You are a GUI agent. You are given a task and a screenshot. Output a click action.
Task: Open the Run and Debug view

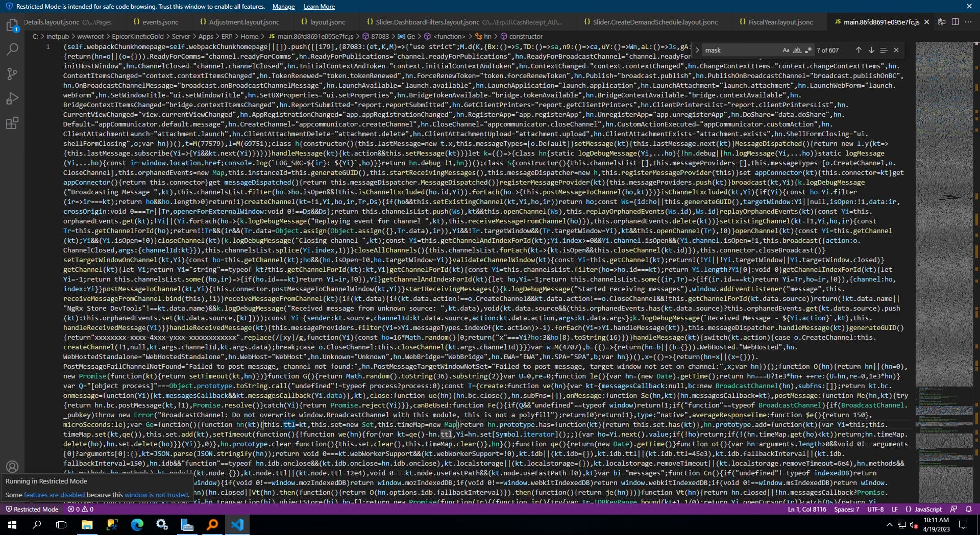(12, 98)
